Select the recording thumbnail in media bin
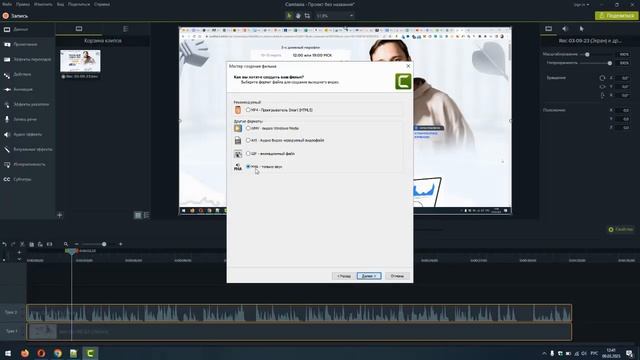Screen dimensions: 640x360 pos(80,61)
